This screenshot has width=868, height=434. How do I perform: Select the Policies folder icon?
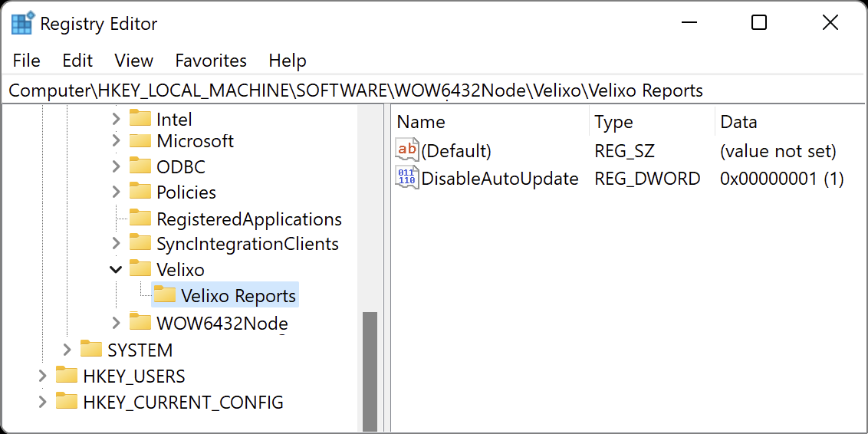tap(140, 192)
